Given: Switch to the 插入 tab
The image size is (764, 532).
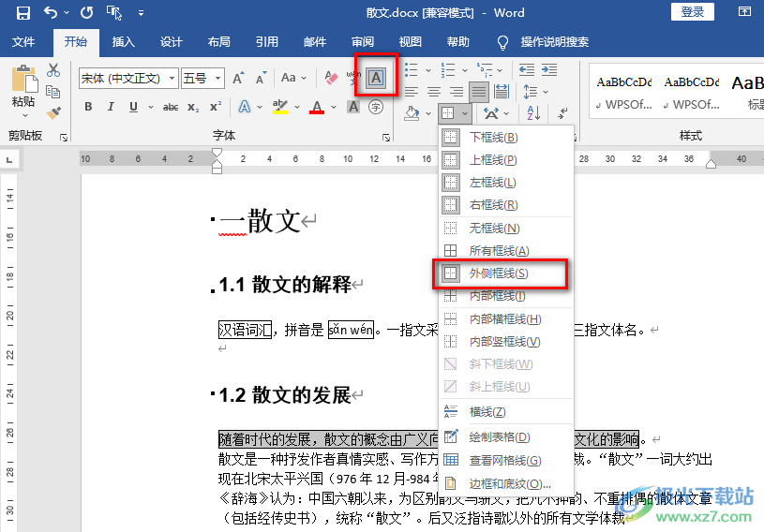Looking at the screenshot, I should [124, 42].
